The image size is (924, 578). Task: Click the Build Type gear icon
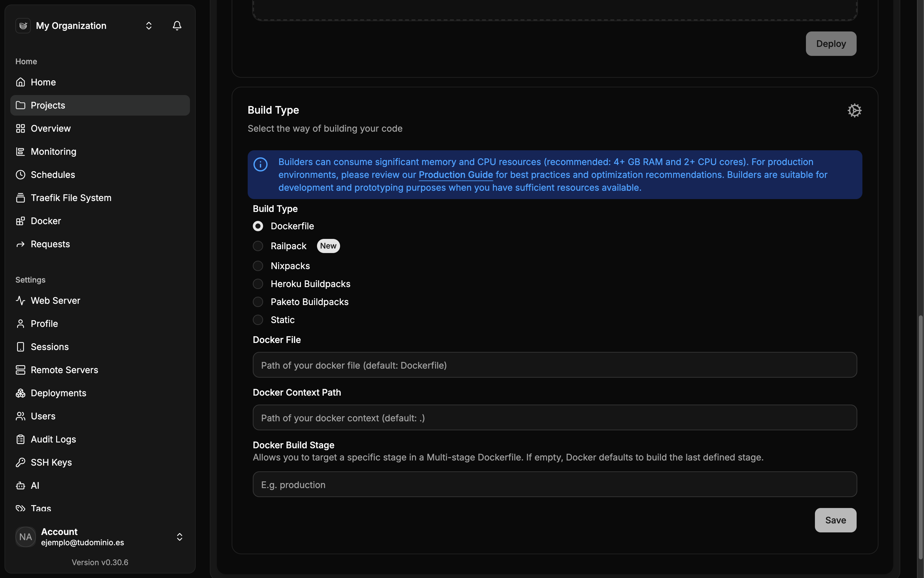854,110
